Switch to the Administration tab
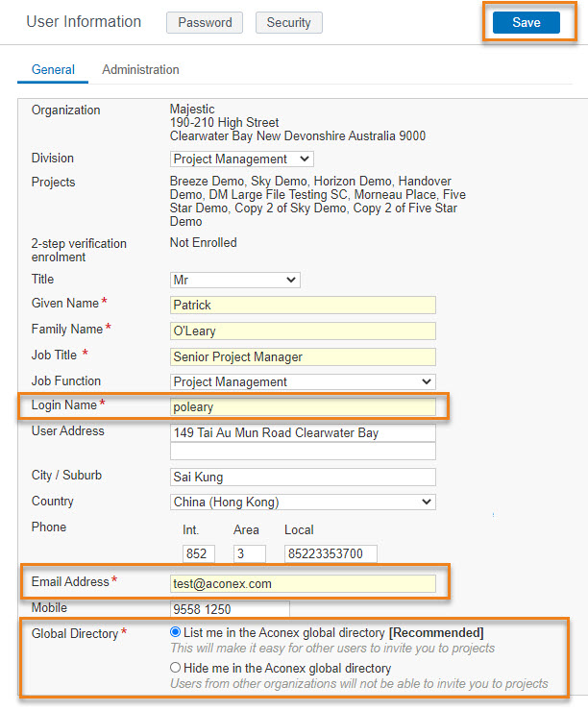 point(140,70)
